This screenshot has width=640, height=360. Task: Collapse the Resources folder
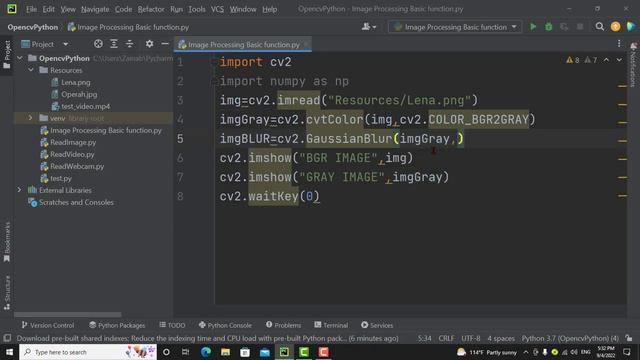31,70
